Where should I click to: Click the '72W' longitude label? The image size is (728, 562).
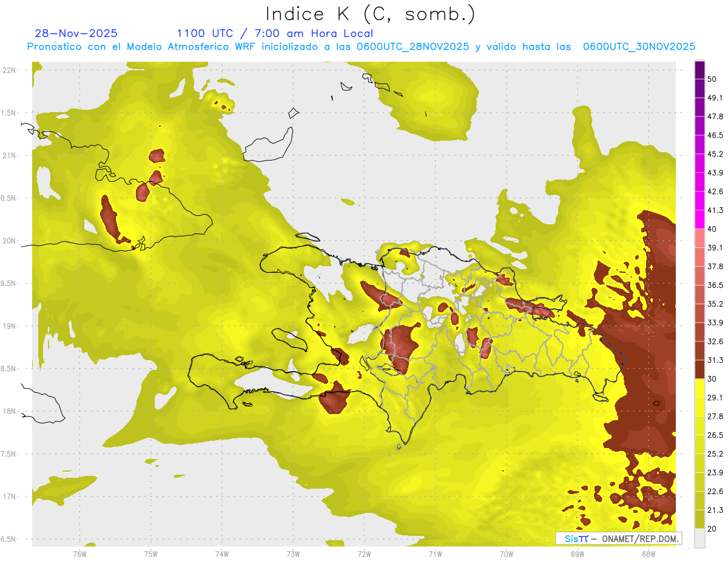tap(364, 554)
